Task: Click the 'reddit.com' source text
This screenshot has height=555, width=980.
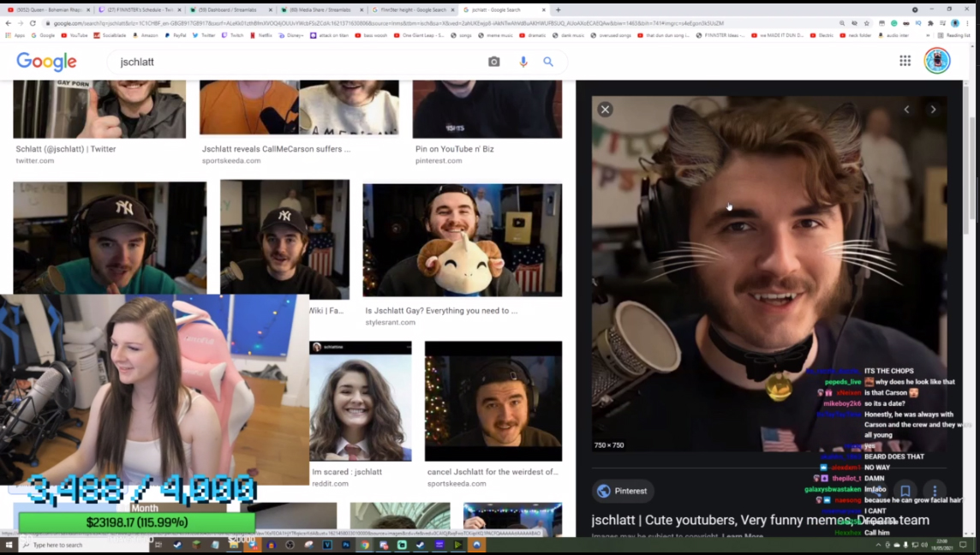Action: click(330, 484)
